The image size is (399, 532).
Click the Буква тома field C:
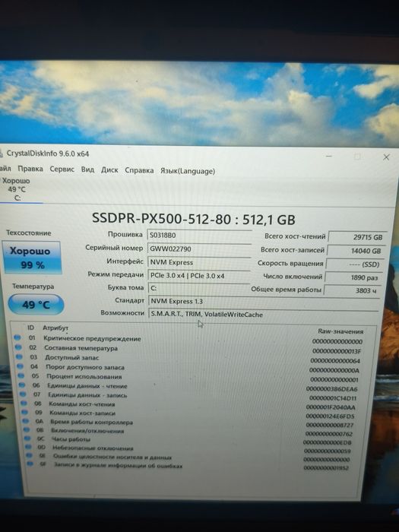pyautogui.click(x=199, y=288)
